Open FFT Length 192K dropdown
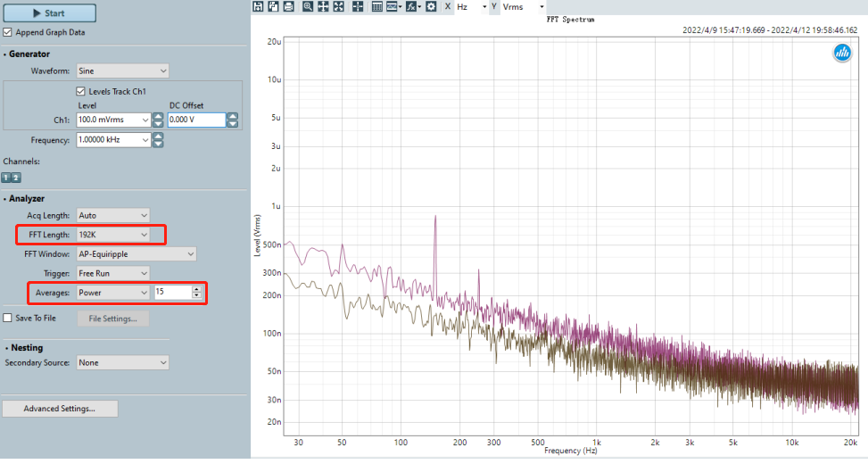Image resolution: width=868 pixels, height=464 pixels. click(x=113, y=235)
